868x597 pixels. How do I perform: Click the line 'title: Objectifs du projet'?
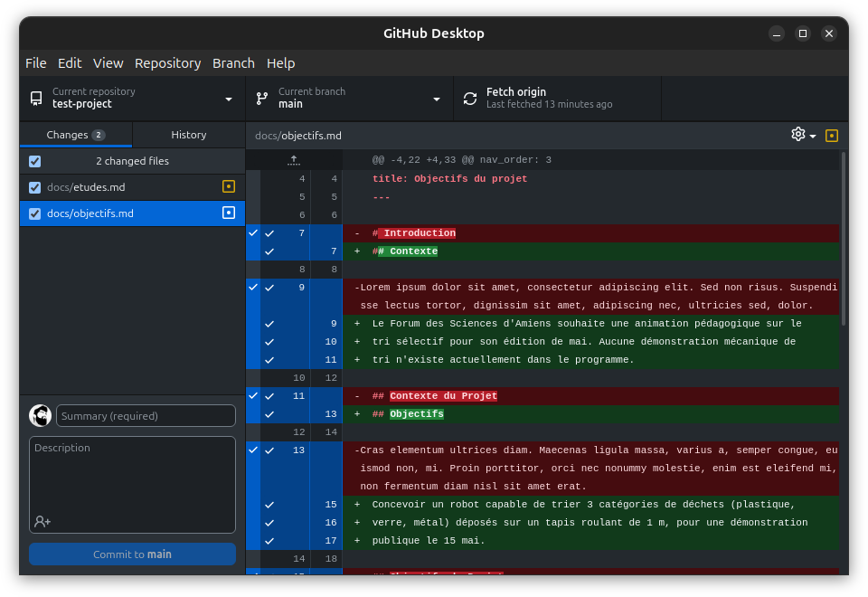point(449,179)
